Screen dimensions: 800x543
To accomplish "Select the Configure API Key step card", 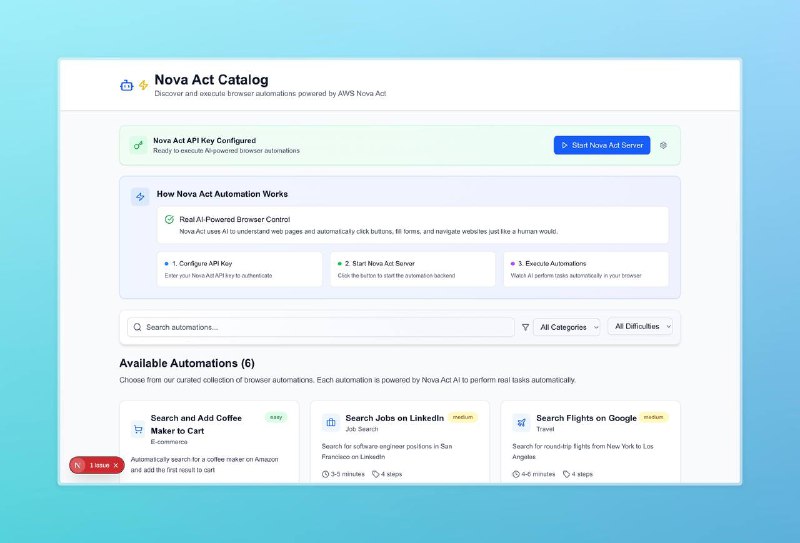I will click(239, 269).
